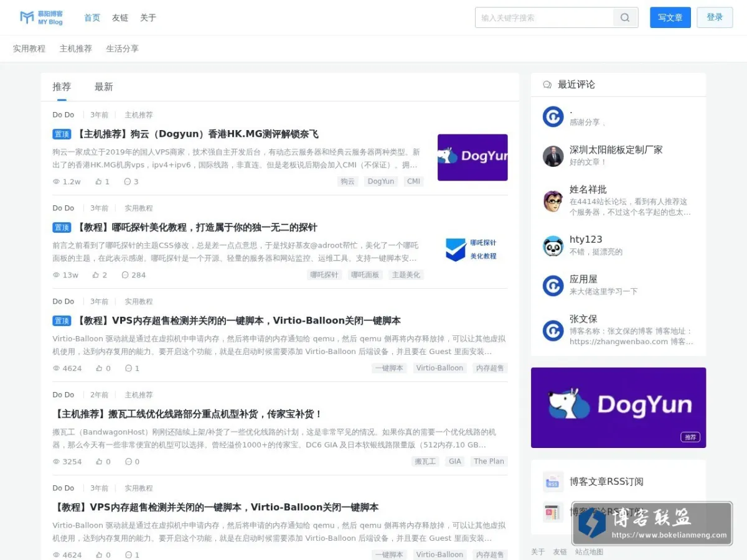Image resolution: width=747 pixels, height=560 pixels.
Task: Click avatar of commenter 深圳太阳能板定制厂家
Action: 553,156
